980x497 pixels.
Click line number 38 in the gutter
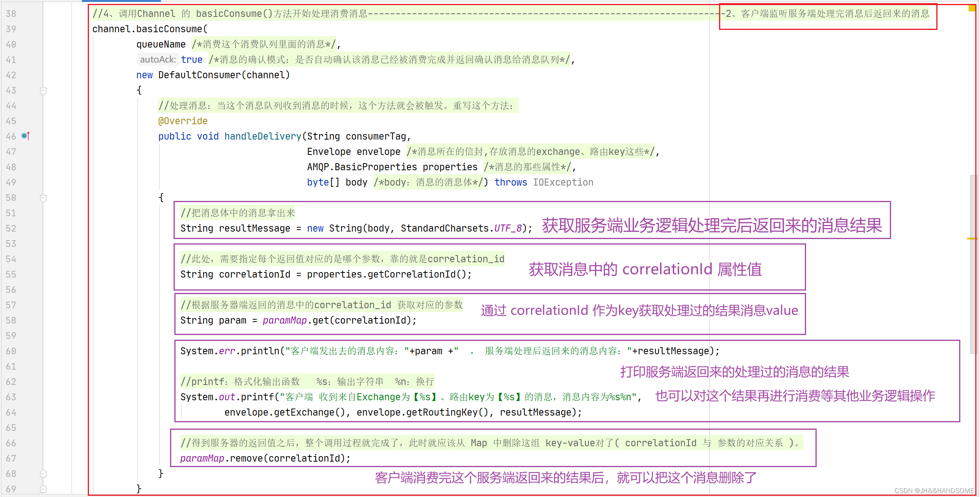[11, 14]
